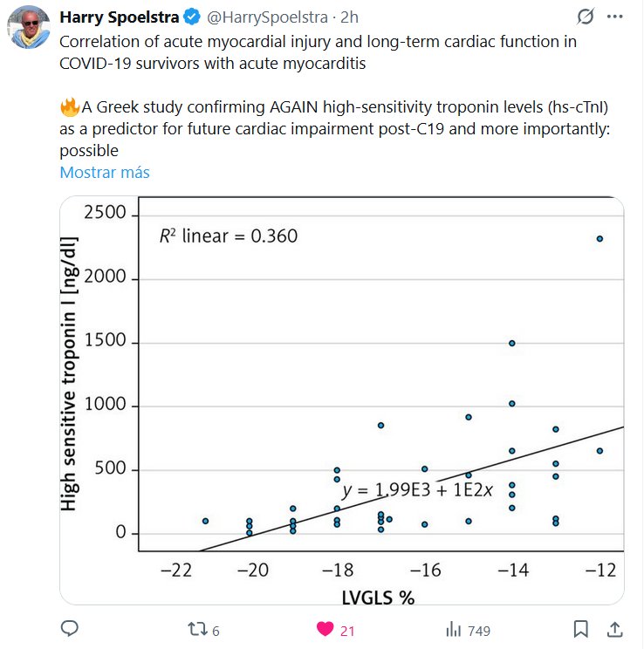
Task: Click the share upload arrow icon
Action: [614, 629]
